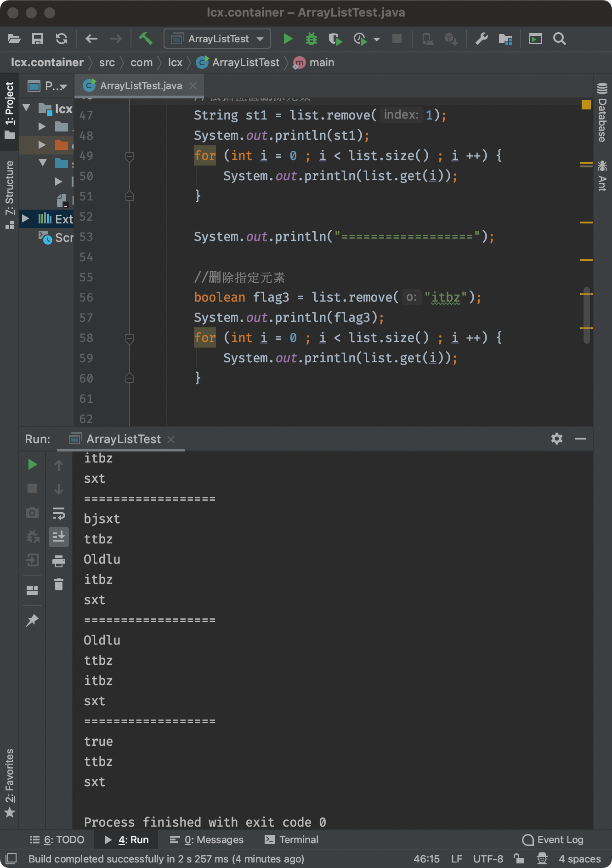Toggle the Project tool window
Image resolution: width=612 pixels, height=868 pixels.
[x=9, y=110]
